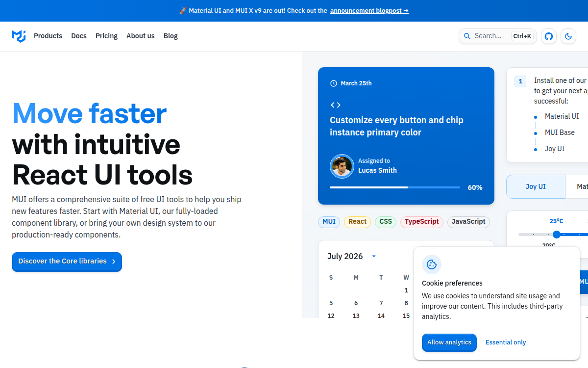
Task: Click the Ctrl+K shortcut badge
Action: [522, 36]
